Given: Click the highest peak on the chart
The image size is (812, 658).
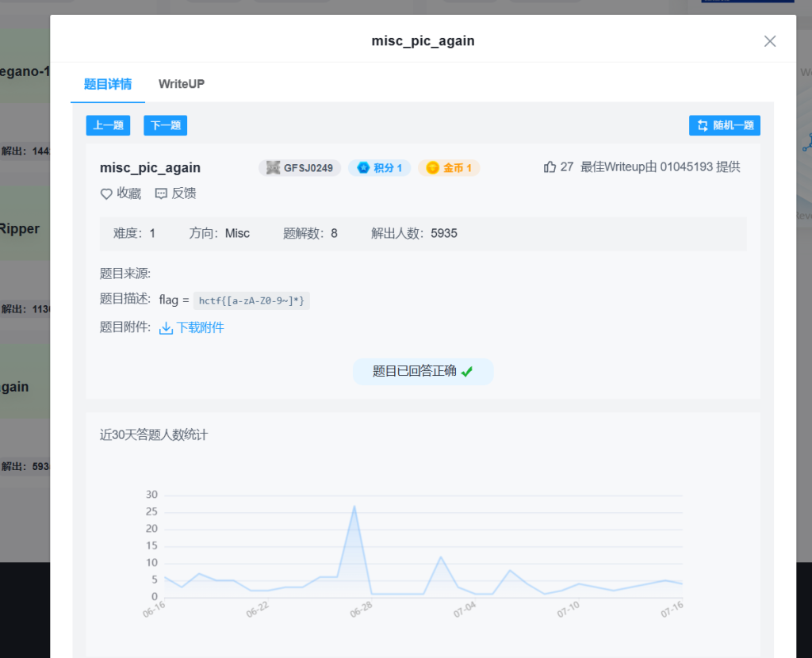Looking at the screenshot, I should click(354, 506).
